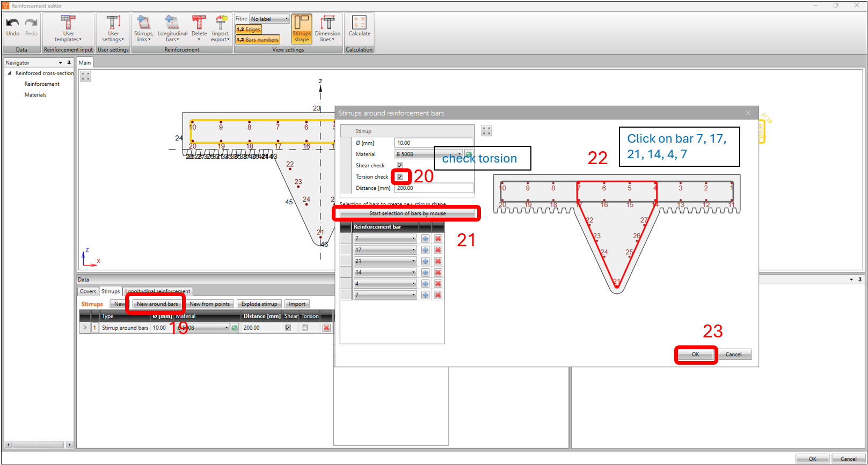
Task: Click the stirrup Distance [mm] input field
Action: (433, 188)
